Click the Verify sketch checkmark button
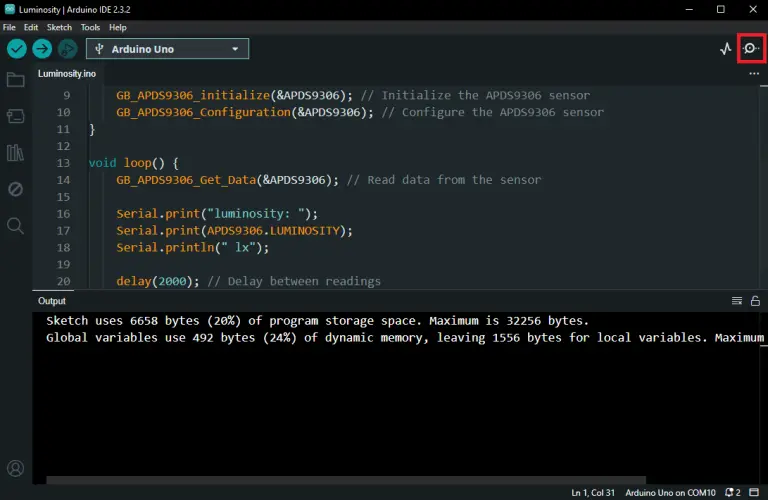768x500 pixels. pyautogui.click(x=17, y=49)
